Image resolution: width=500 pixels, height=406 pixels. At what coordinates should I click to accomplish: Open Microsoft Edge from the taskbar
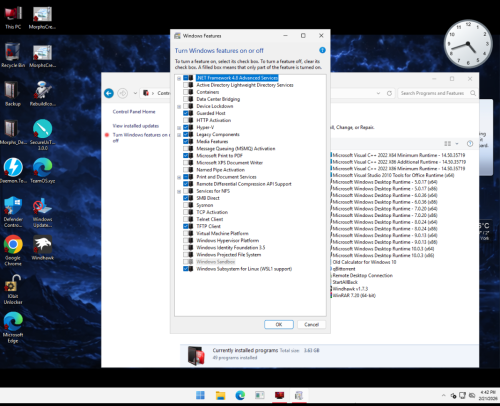point(240,395)
